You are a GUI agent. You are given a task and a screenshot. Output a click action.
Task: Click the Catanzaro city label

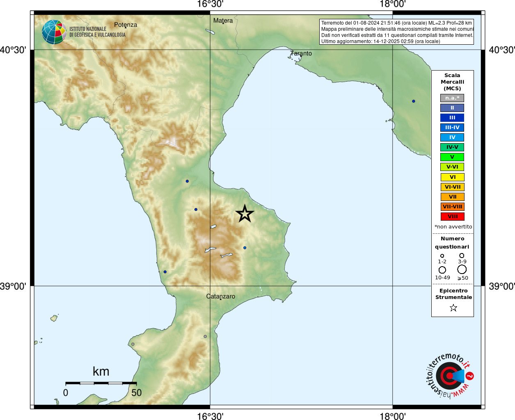coord(221,296)
